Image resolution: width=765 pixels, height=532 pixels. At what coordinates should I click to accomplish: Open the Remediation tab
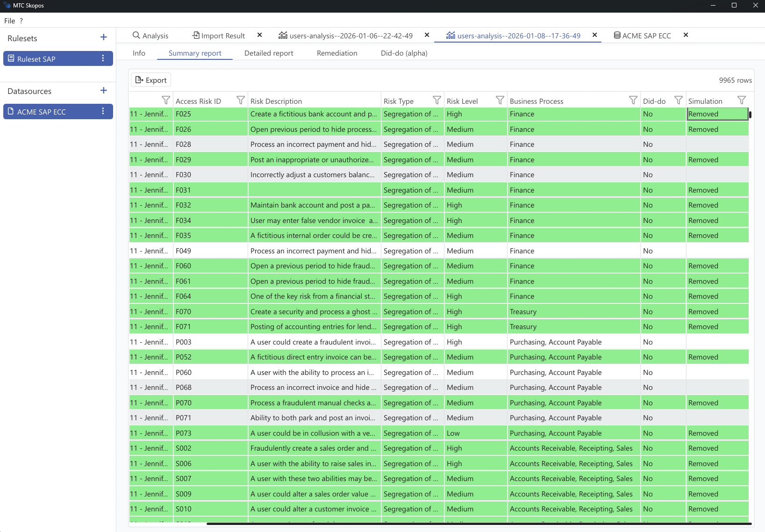click(x=336, y=53)
